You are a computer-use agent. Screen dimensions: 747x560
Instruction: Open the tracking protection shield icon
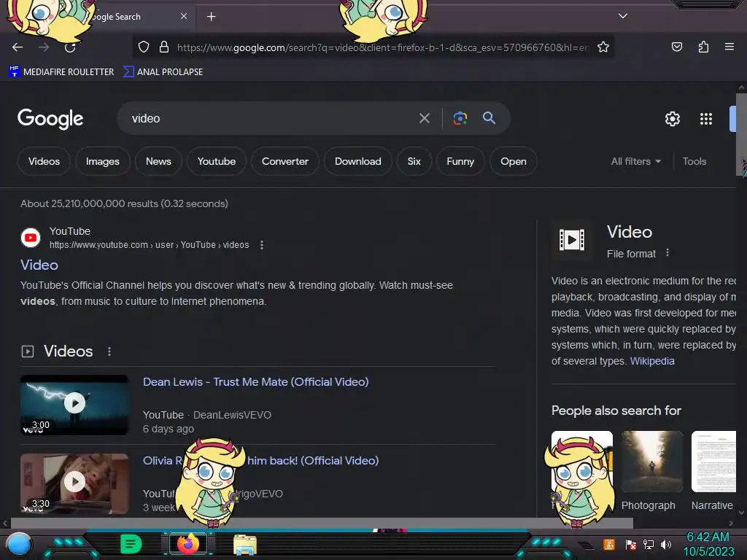tap(144, 47)
